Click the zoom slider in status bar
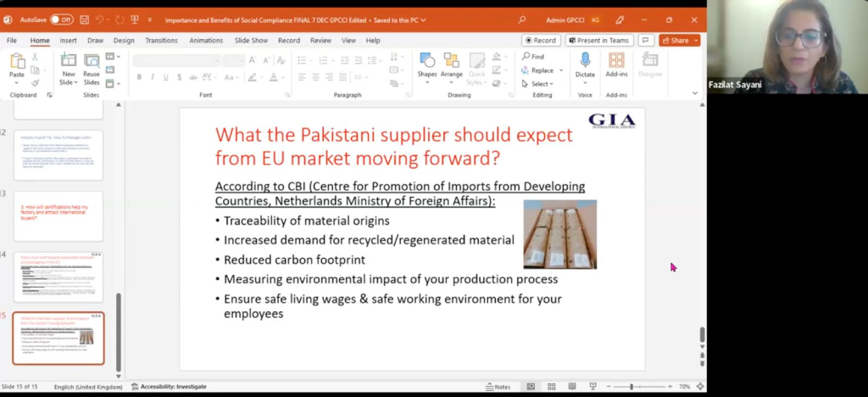The image size is (868, 397). pyautogui.click(x=632, y=387)
